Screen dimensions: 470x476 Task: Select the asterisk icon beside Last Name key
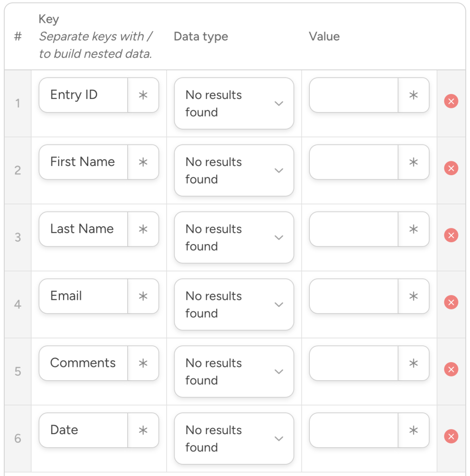143,229
